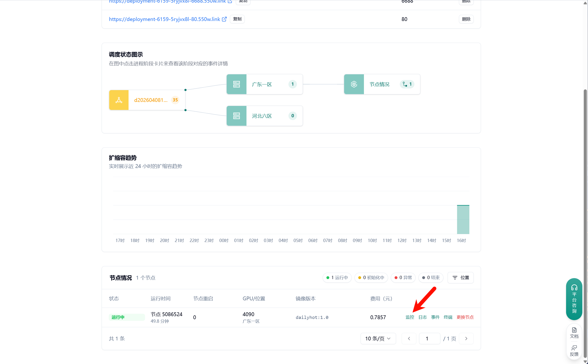This screenshot has width=588, height=364.
Task: Click the 节点情况 cube icon
Action: (x=354, y=84)
